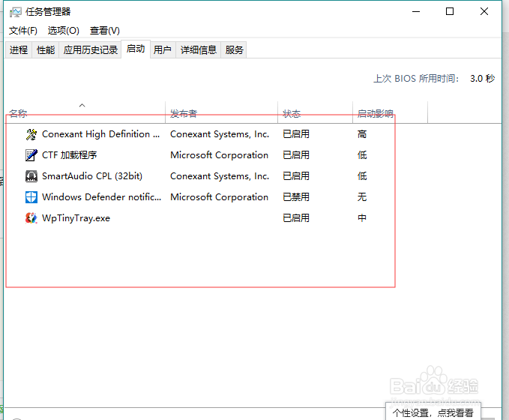Select the Conexant High Definition row name

click(101, 134)
